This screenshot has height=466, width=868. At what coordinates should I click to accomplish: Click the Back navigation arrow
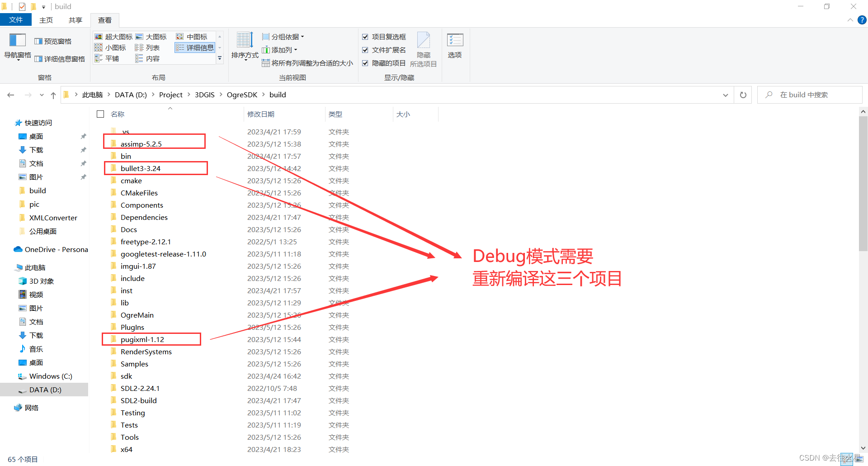click(x=11, y=95)
